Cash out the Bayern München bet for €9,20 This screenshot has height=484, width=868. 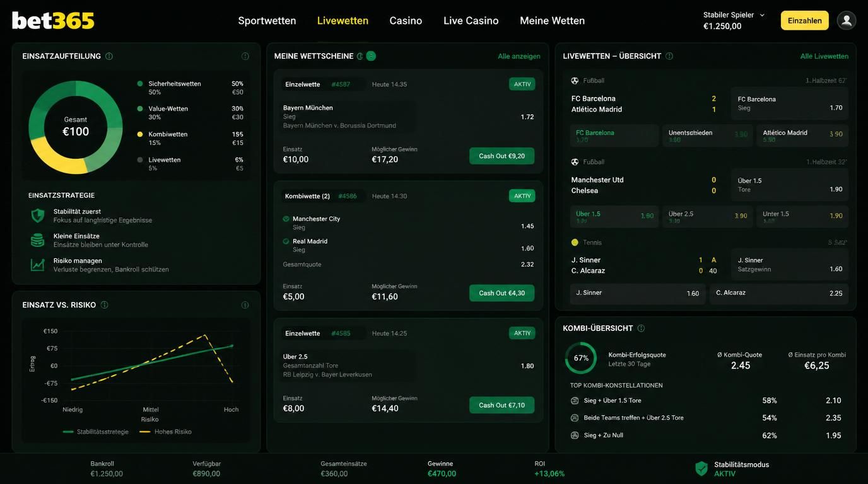(501, 156)
